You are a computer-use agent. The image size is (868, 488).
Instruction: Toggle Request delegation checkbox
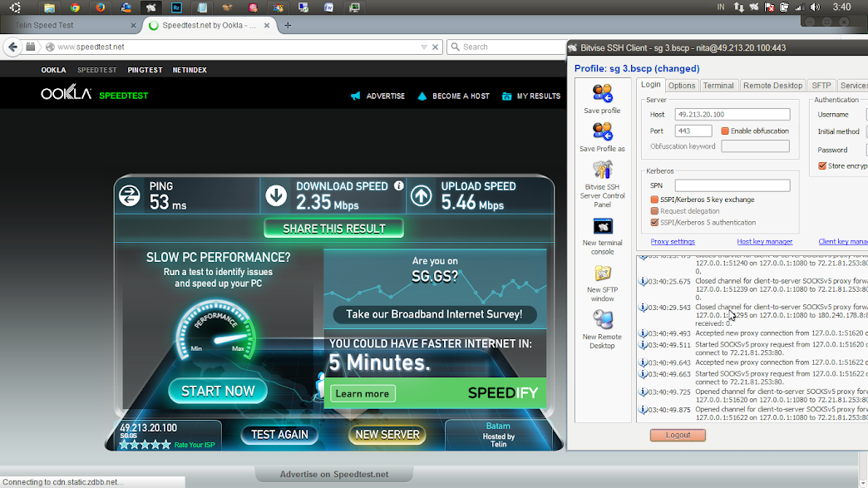[x=654, y=211]
